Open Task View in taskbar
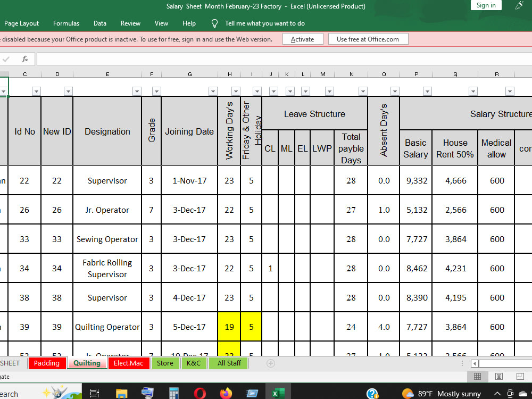This screenshot has height=399, width=532. [94, 393]
